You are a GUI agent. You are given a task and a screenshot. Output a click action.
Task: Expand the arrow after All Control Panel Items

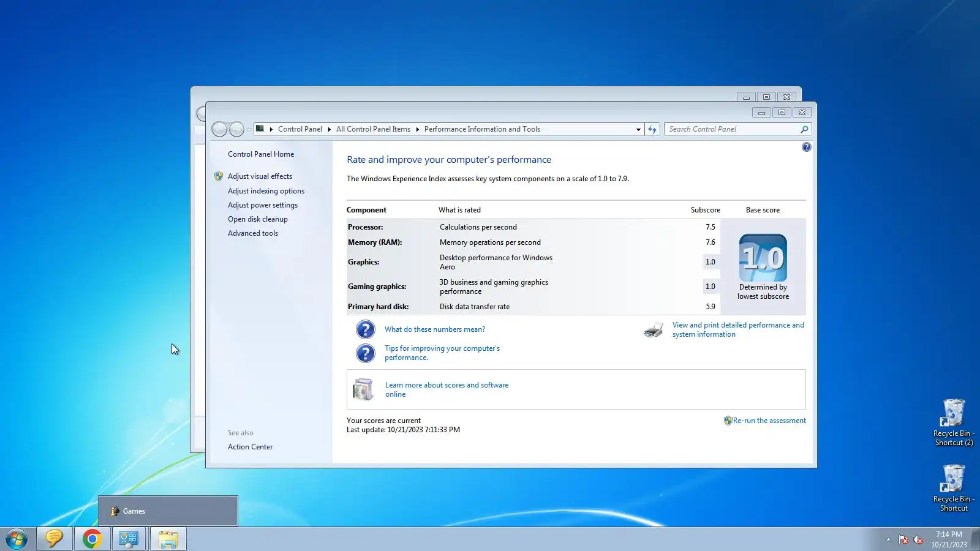click(417, 129)
